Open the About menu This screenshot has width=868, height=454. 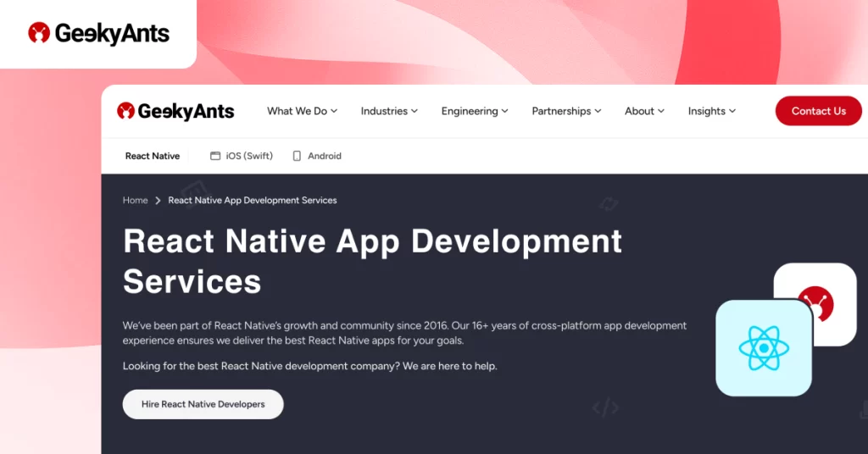click(644, 111)
